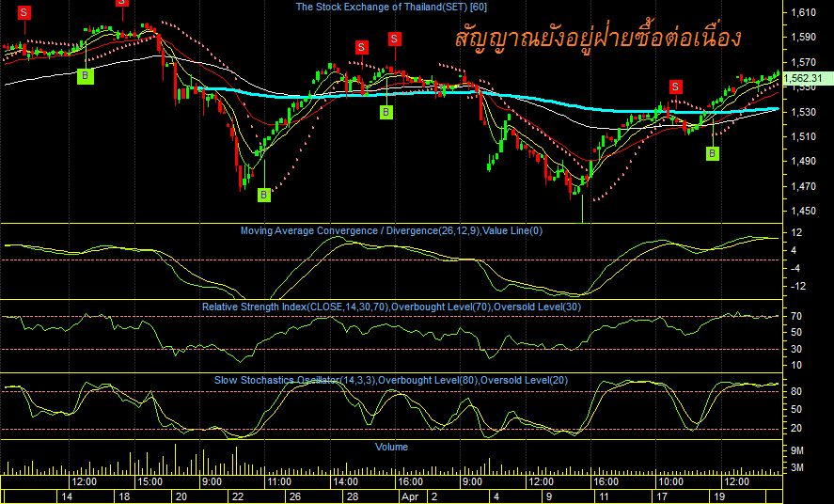Click the 80 value on the Stochastics axis
This screenshot has width=834, height=504.
pyautogui.click(x=796, y=391)
